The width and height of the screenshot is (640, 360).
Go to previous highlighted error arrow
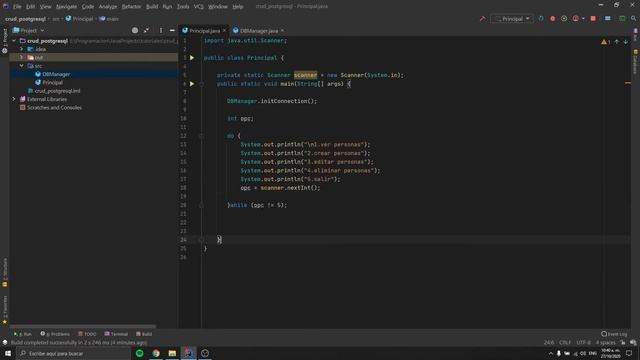coord(616,42)
